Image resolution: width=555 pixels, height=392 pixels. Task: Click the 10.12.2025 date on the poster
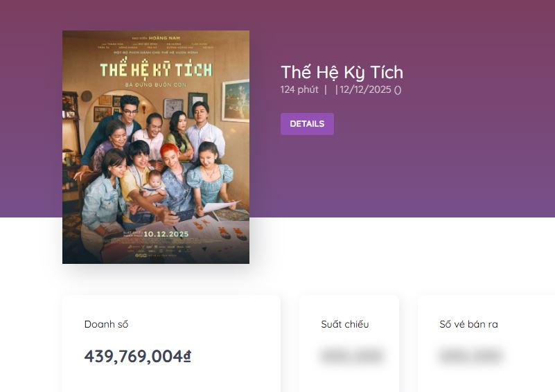pyautogui.click(x=166, y=234)
